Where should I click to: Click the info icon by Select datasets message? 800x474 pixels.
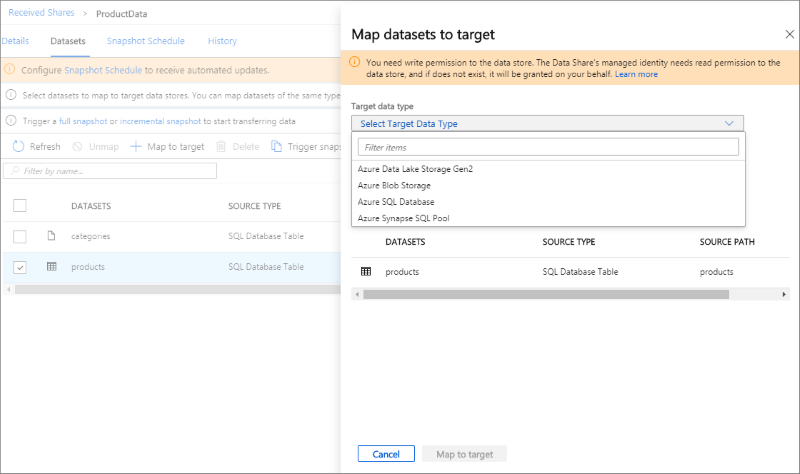coord(11,95)
